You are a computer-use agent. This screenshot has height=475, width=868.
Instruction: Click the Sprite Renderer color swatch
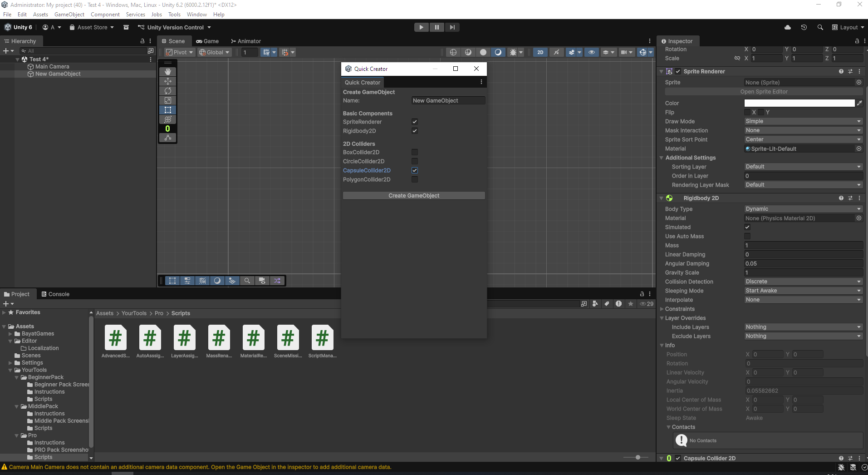point(799,103)
